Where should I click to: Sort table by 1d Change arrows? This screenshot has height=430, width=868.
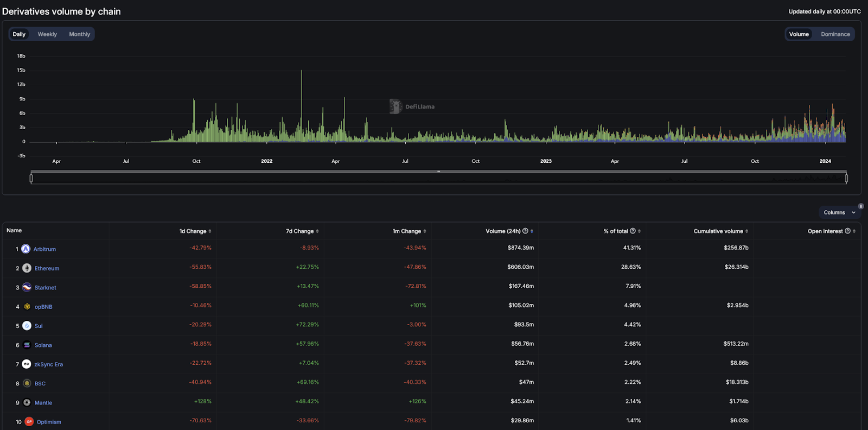pyautogui.click(x=210, y=231)
